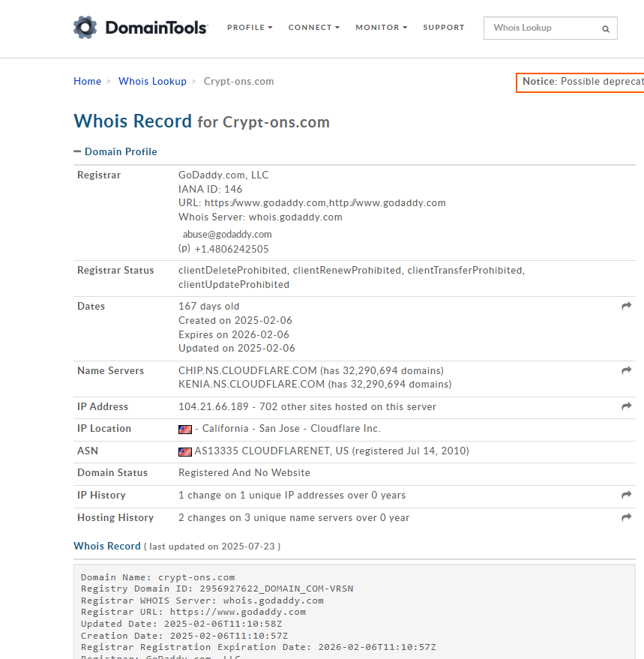Click Registered And No Website status

(244, 473)
